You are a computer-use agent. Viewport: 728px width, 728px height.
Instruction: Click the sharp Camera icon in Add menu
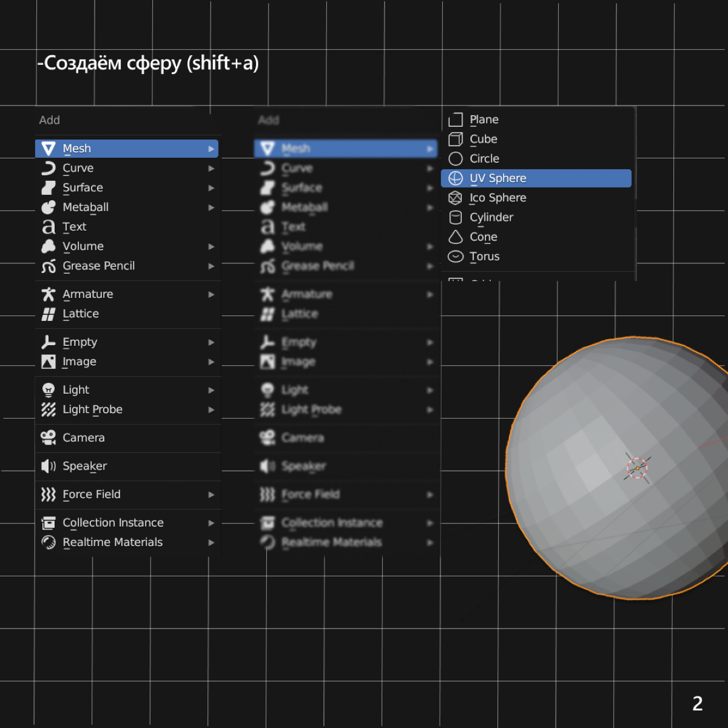(49, 437)
